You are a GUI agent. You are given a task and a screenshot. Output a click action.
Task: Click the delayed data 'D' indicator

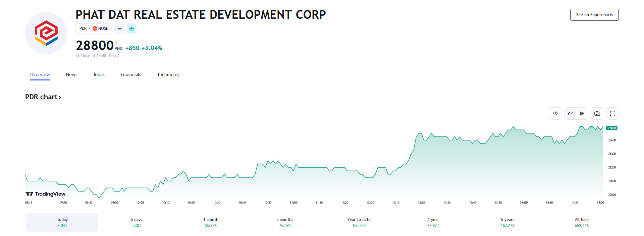pyautogui.click(x=116, y=43)
